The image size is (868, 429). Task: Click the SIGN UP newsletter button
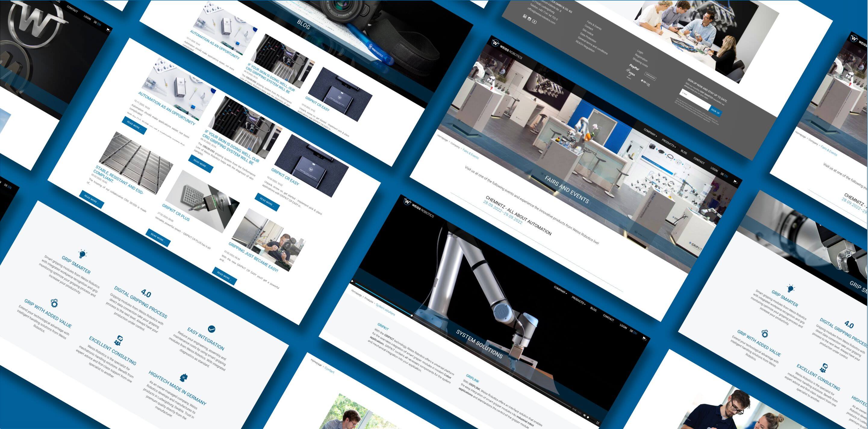click(715, 111)
